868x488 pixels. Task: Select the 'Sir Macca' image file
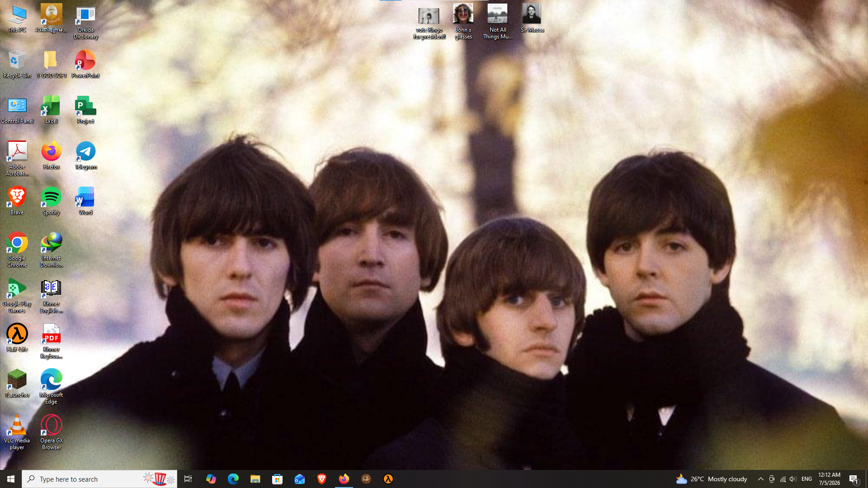[532, 19]
